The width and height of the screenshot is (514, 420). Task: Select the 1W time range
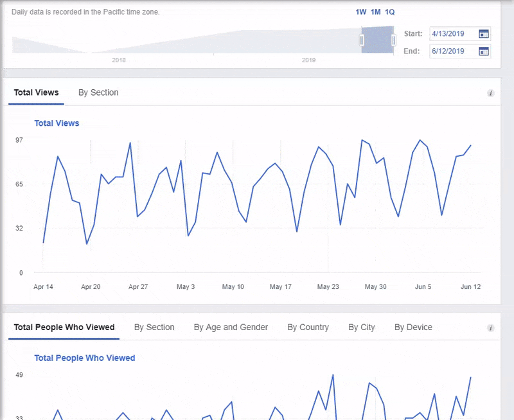[361, 12]
